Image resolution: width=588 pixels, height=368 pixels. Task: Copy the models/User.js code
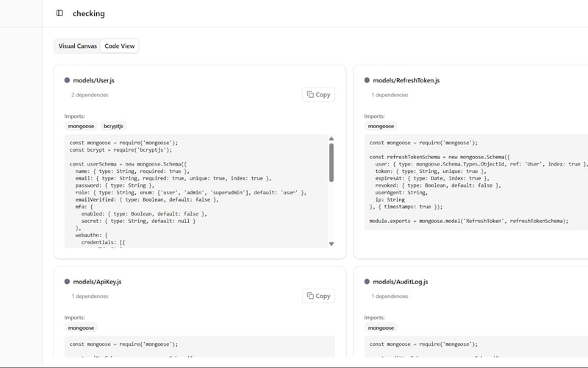[318, 94]
